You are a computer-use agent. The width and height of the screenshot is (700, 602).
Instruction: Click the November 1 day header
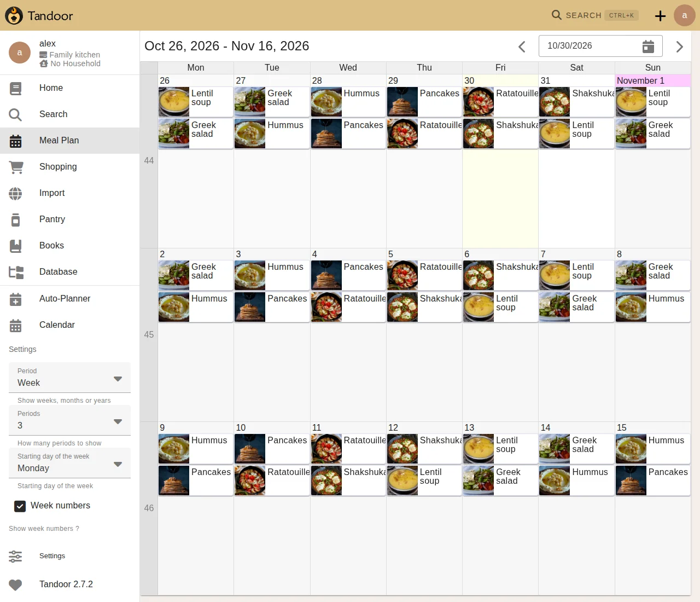[x=653, y=80]
